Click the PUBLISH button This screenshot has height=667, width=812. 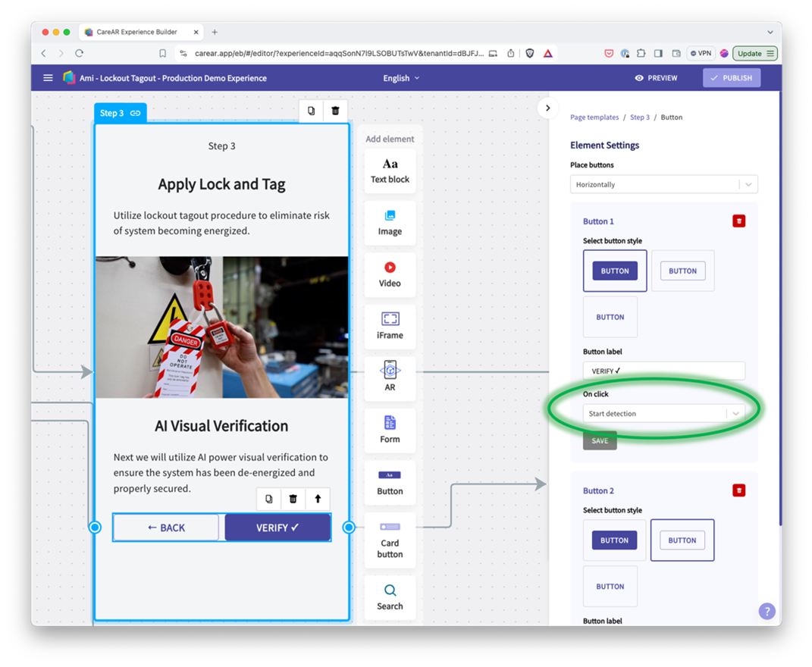731,78
